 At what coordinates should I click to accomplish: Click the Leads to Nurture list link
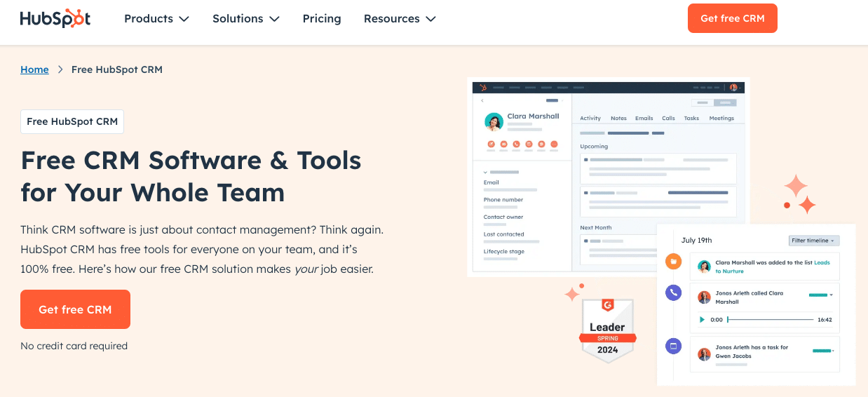[821, 262]
